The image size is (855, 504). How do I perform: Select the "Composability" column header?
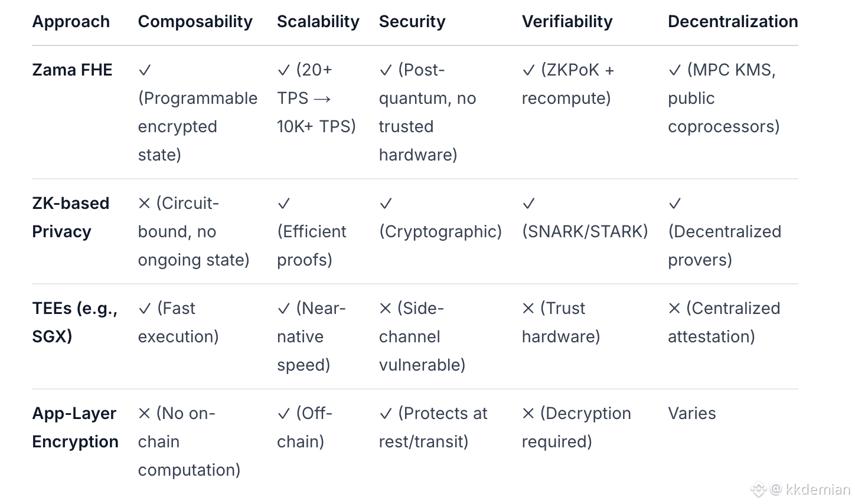pos(195,22)
